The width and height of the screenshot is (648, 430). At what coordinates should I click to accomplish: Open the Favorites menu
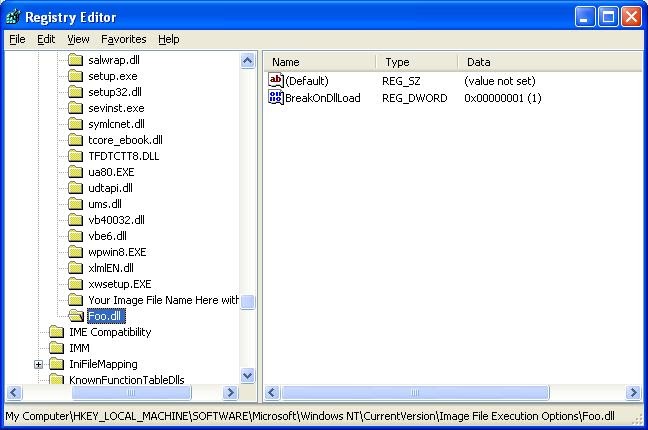coord(124,39)
